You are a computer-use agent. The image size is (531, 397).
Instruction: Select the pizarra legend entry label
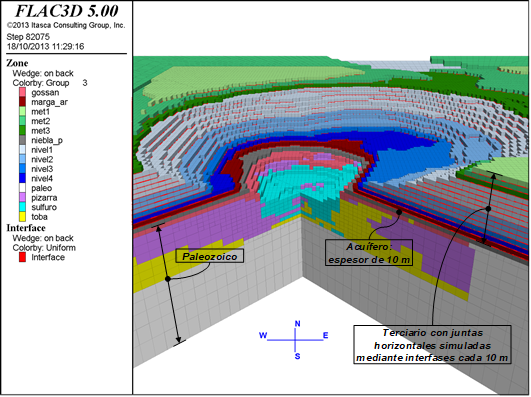[44, 197]
